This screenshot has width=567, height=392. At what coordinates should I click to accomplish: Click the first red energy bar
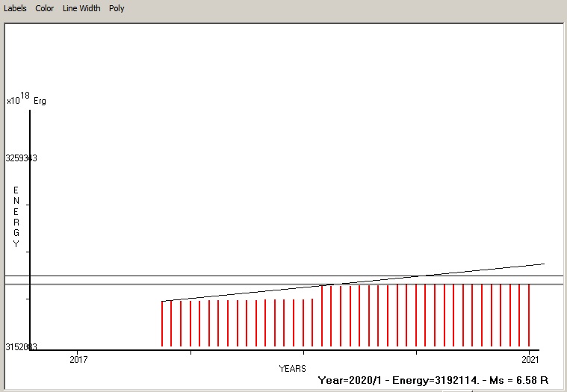(x=162, y=325)
